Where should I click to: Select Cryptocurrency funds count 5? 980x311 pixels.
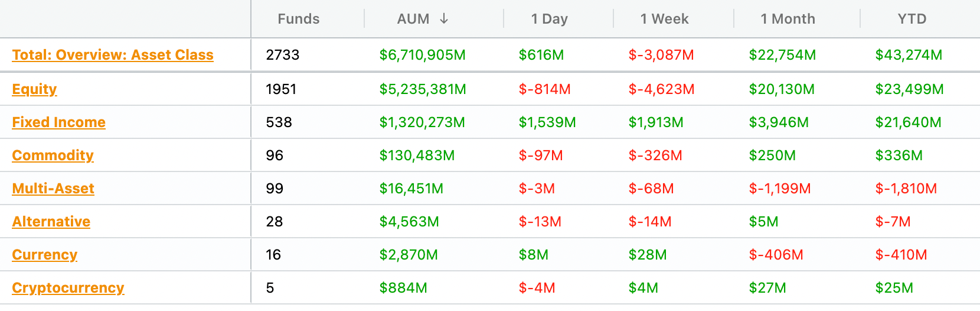click(x=270, y=288)
